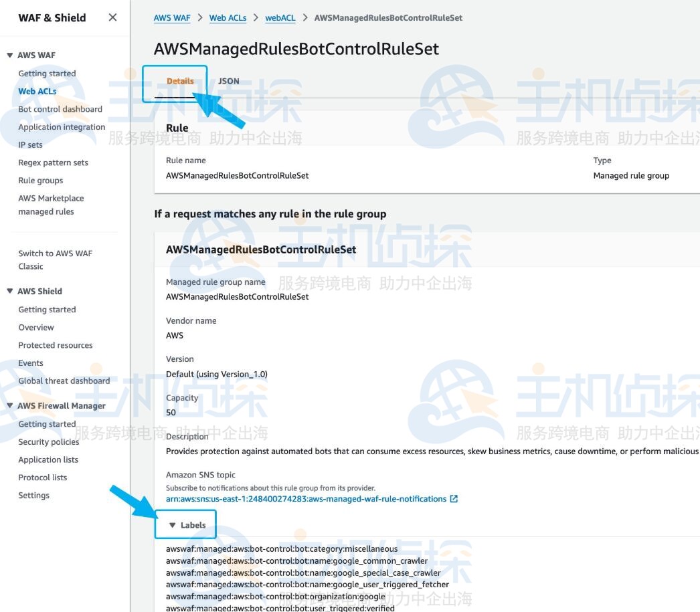
Task: Open the Rule groups page
Action: tap(40, 180)
